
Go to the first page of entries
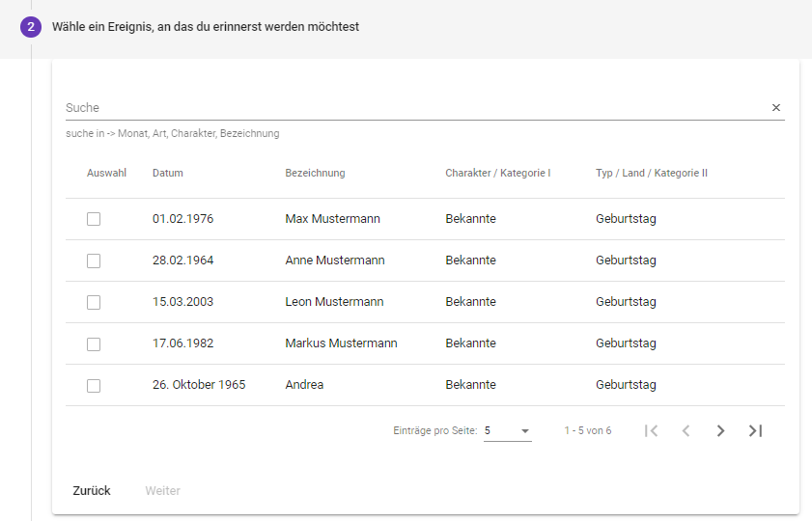pyautogui.click(x=652, y=430)
